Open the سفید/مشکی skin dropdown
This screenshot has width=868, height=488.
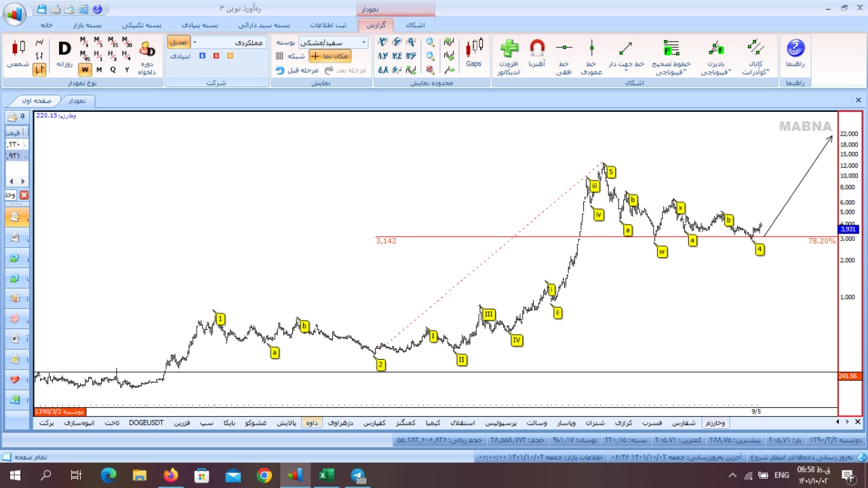coord(332,42)
